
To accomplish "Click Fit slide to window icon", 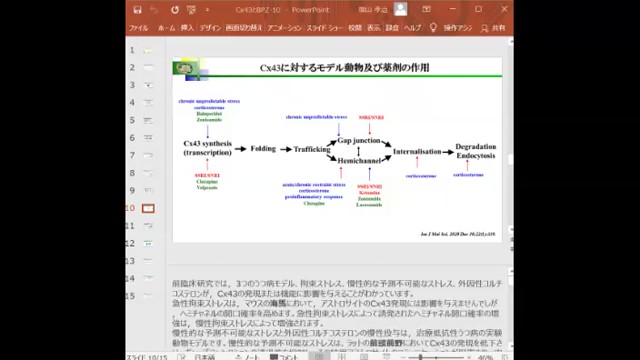I will point(505,357).
